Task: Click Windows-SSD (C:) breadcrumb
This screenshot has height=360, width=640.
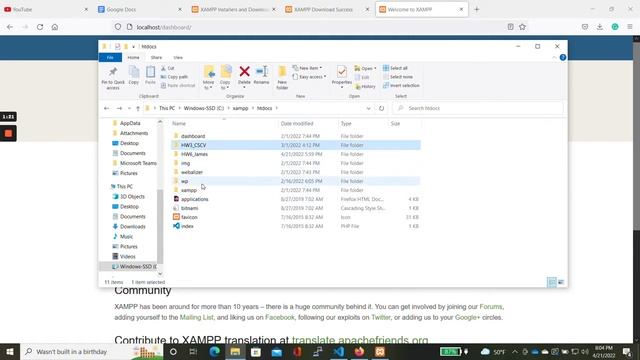Action: tap(204, 108)
